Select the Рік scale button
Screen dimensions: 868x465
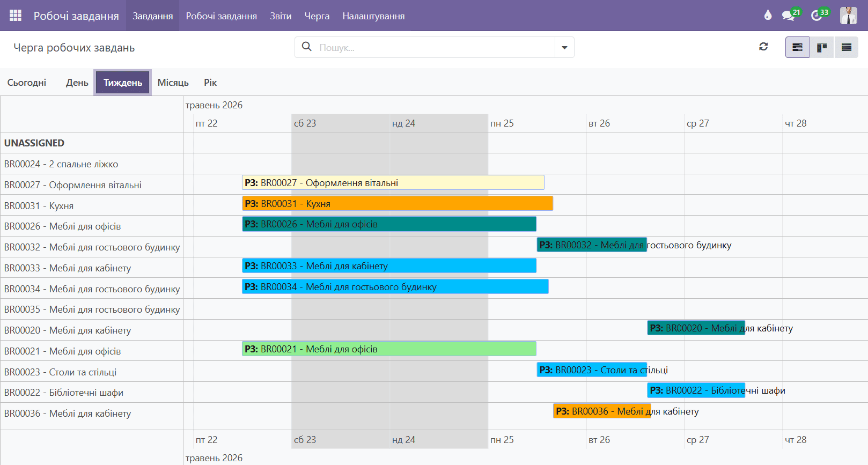pos(210,83)
